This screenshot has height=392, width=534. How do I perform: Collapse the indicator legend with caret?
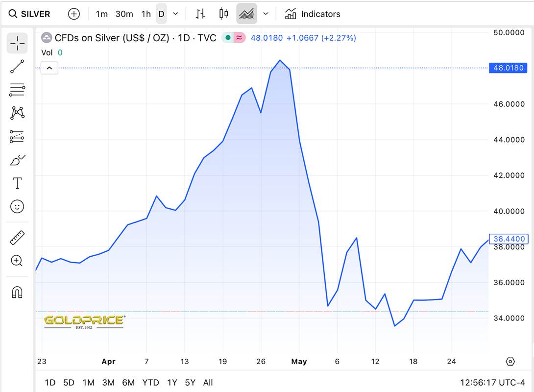tap(49, 68)
